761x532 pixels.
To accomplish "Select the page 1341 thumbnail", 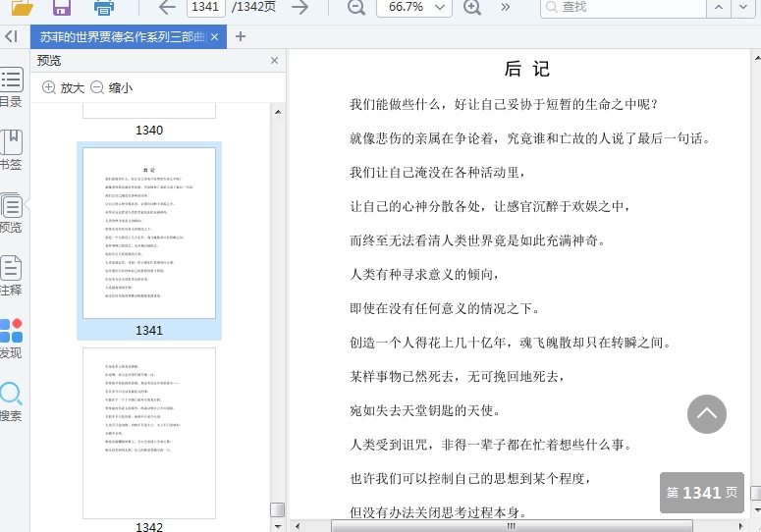I will click(149, 234).
